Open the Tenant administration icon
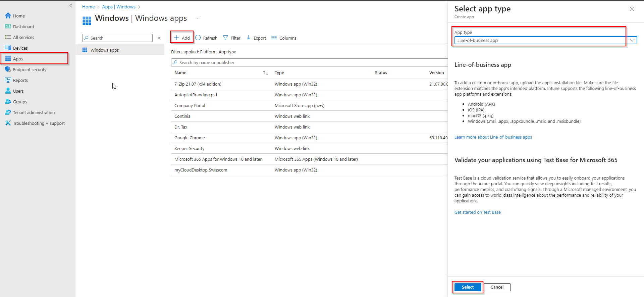Screen dimensions: 644x297 pos(8,112)
